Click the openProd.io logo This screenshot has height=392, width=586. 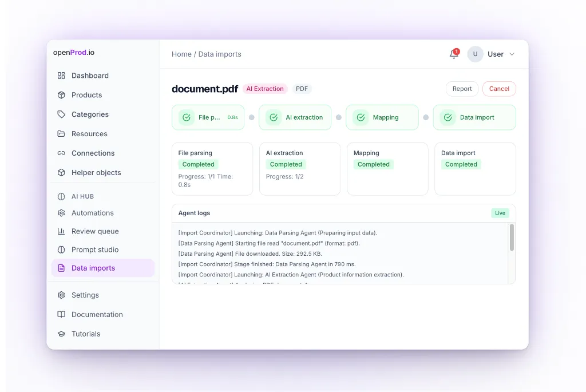(x=74, y=53)
